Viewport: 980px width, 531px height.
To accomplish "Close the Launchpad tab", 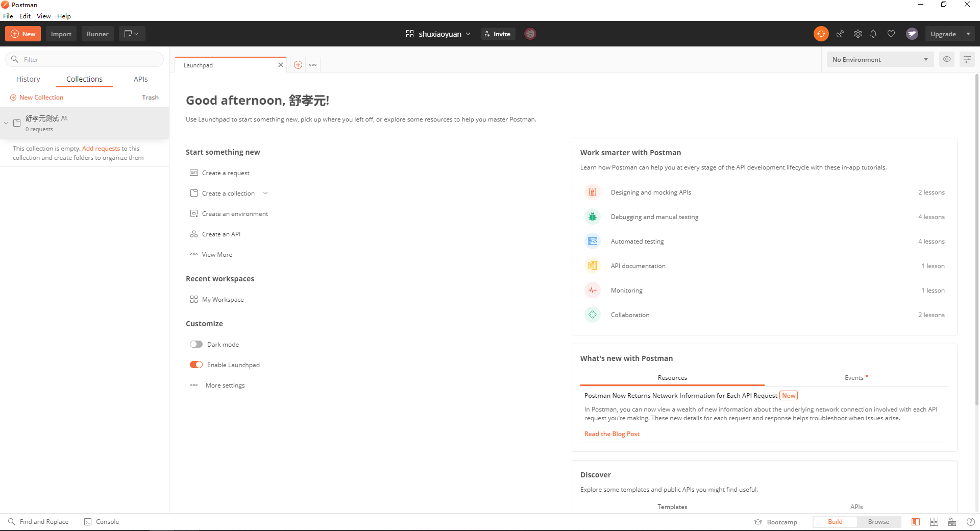I will [280, 65].
